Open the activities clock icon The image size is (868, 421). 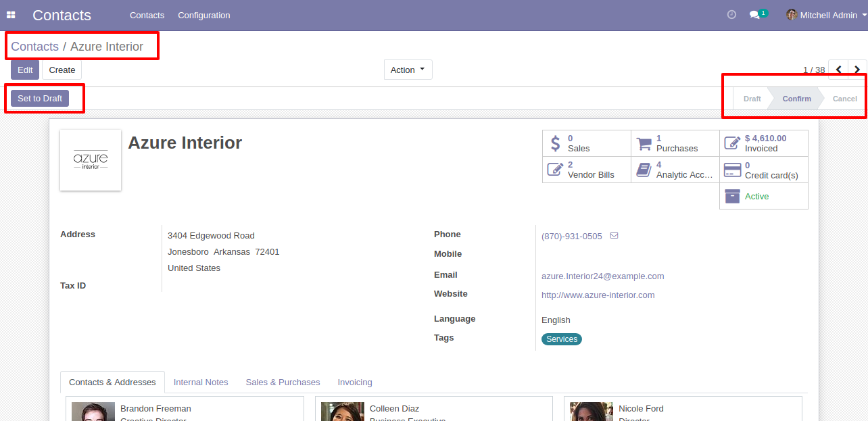tap(731, 15)
